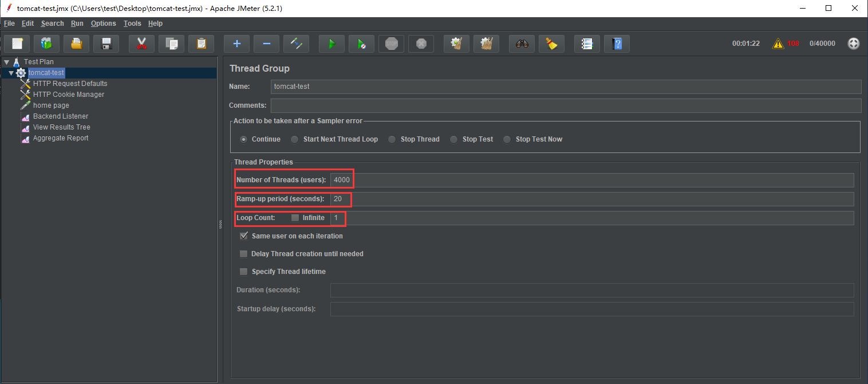Image resolution: width=868 pixels, height=384 pixels.
Task: Enable Specify Thread lifetime checkbox
Action: [x=244, y=271]
